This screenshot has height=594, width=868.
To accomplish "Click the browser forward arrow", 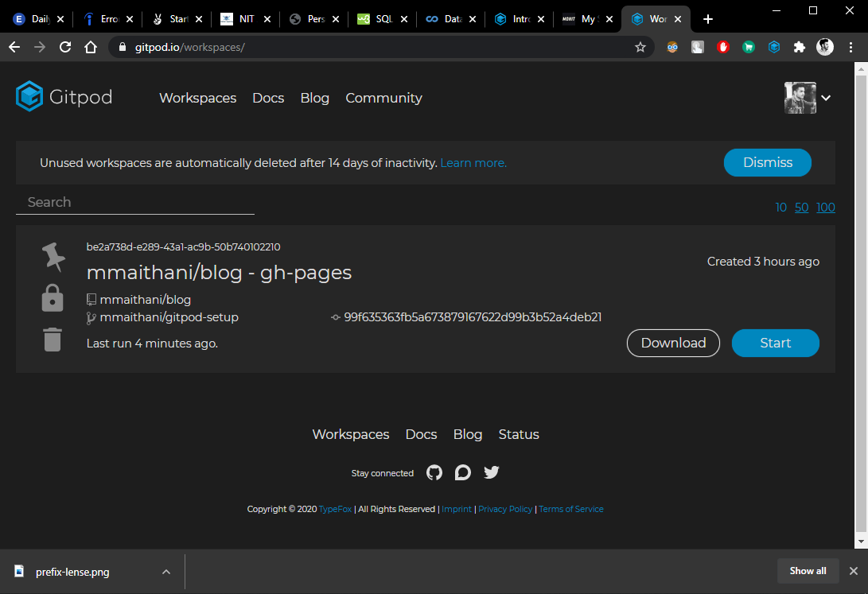I will [40, 47].
